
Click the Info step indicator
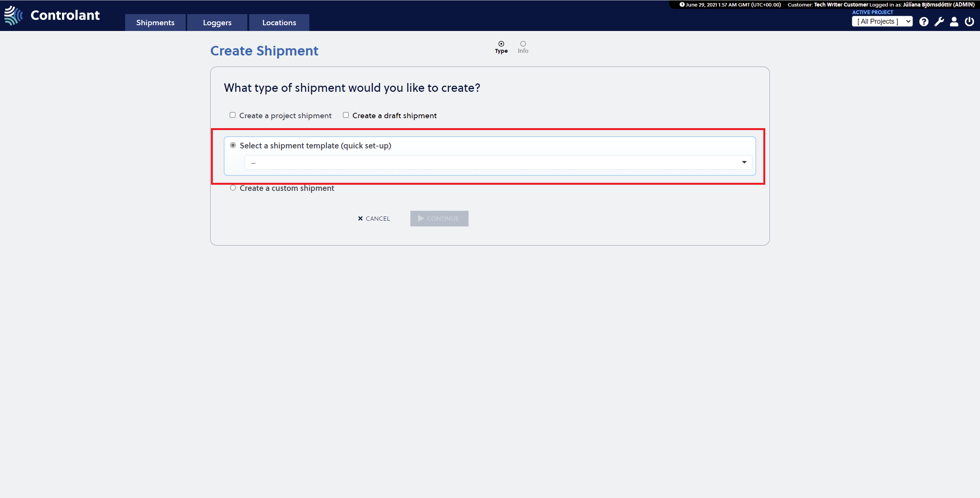(x=523, y=47)
